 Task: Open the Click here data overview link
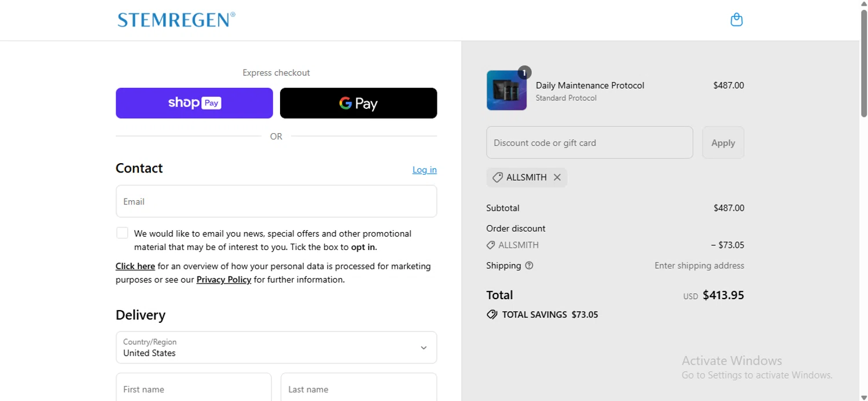coord(135,266)
